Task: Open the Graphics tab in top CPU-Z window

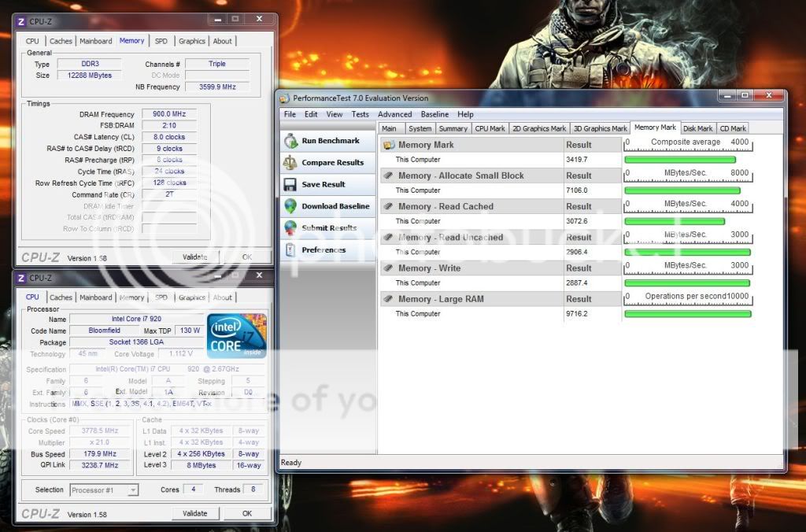Action: 192,41
